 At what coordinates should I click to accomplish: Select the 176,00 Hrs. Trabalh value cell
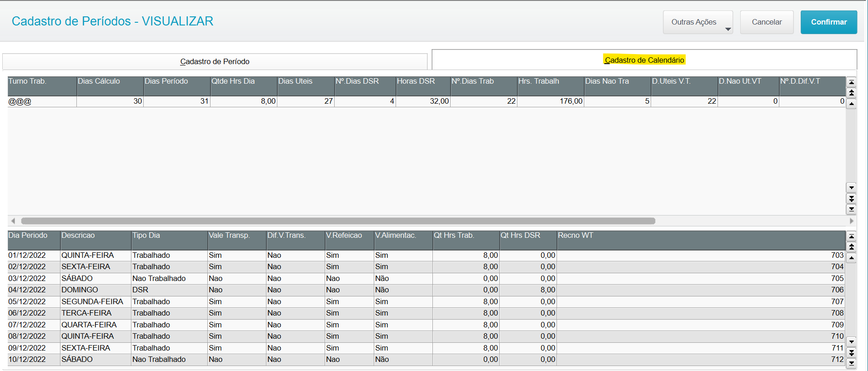point(551,101)
